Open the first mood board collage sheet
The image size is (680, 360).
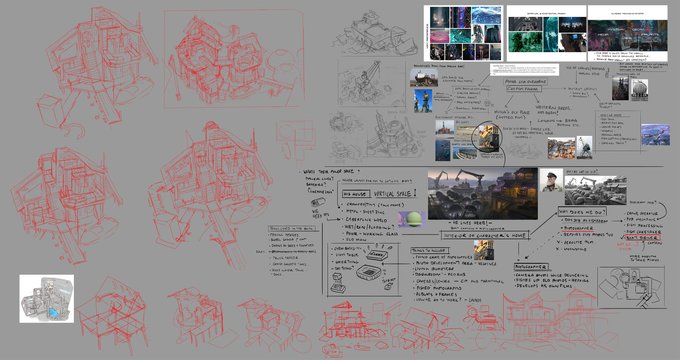point(463,33)
